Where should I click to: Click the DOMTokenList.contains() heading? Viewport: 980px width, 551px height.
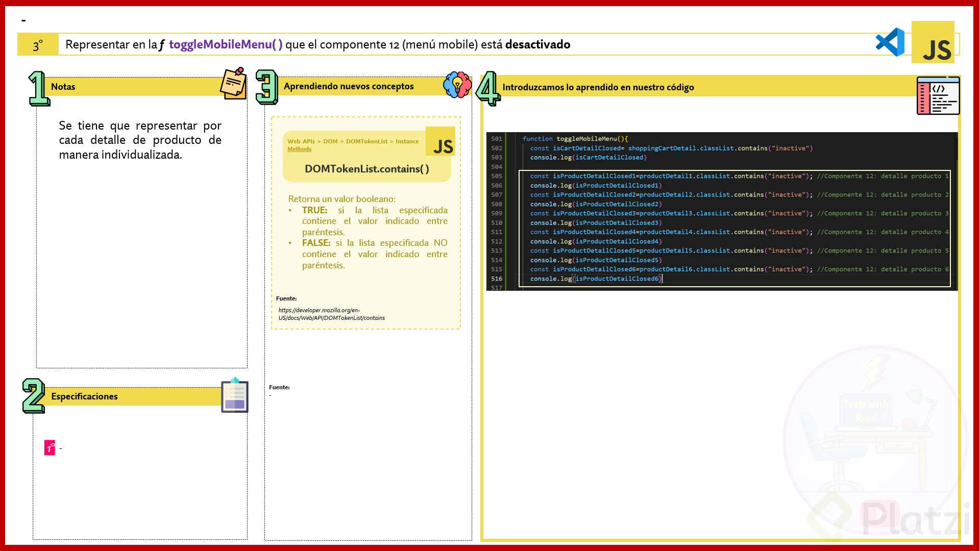pos(367,169)
